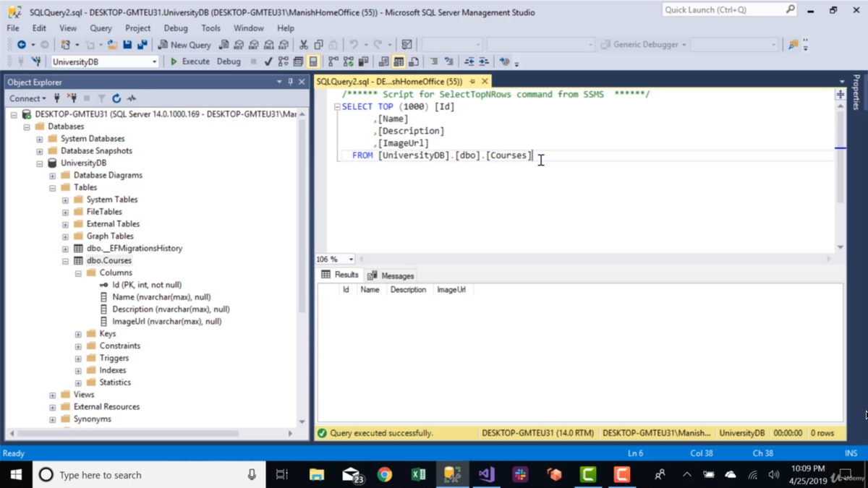Pin the Object Explorer panel
This screenshot has width=868, height=488.
click(x=291, y=82)
